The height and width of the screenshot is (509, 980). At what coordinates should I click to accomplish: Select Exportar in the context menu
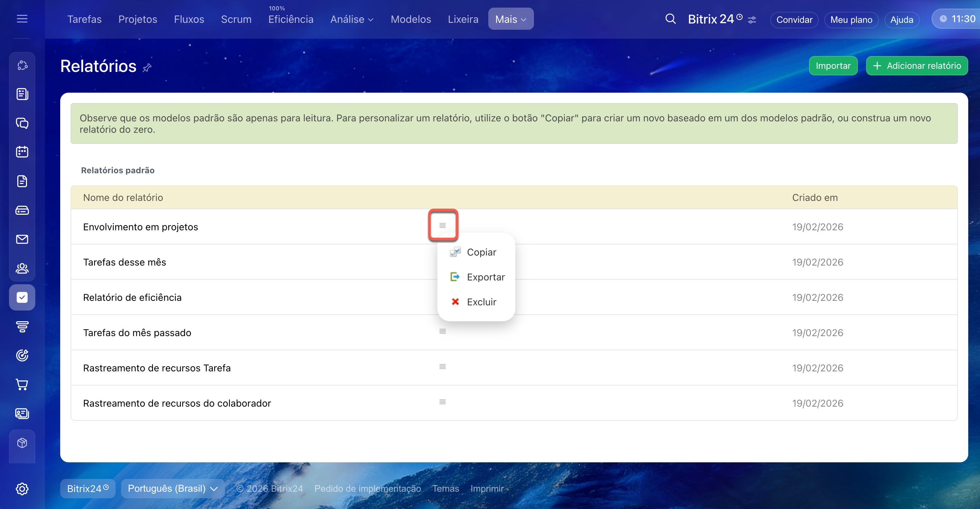(x=486, y=277)
